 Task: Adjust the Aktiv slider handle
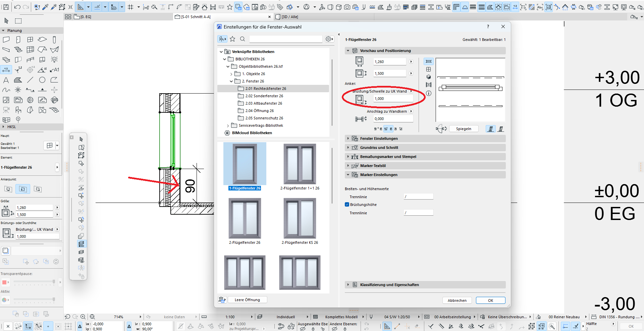click(x=54, y=300)
